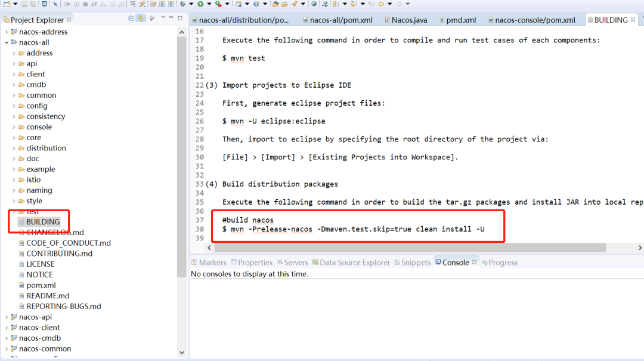The height and width of the screenshot is (361, 644).
Task: Click editor scroll left arrow
Action: coord(209,248)
